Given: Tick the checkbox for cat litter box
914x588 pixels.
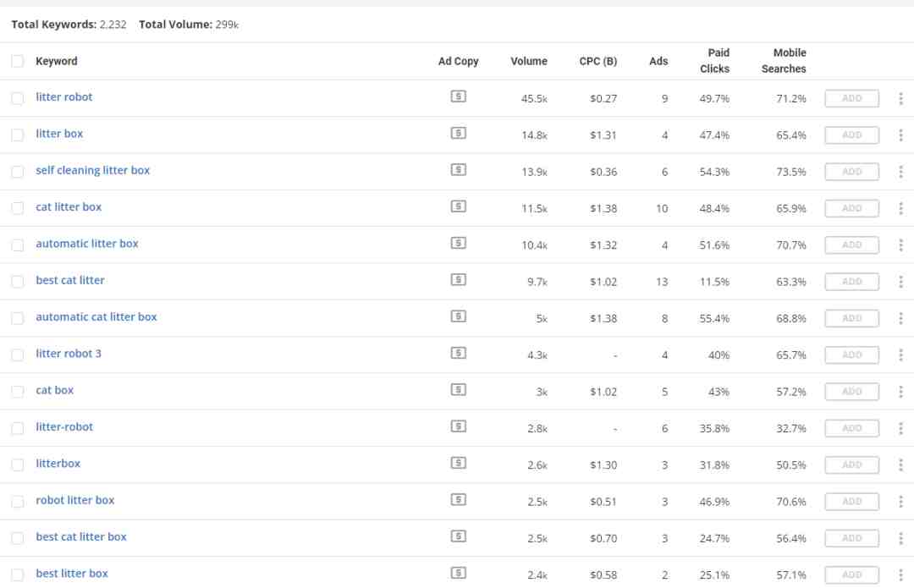Looking at the screenshot, I should (18, 208).
